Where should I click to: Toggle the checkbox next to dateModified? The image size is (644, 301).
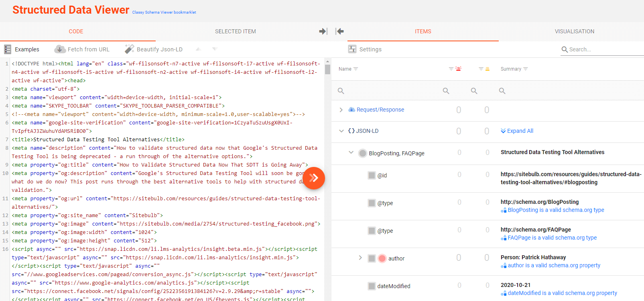coord(372,286)
